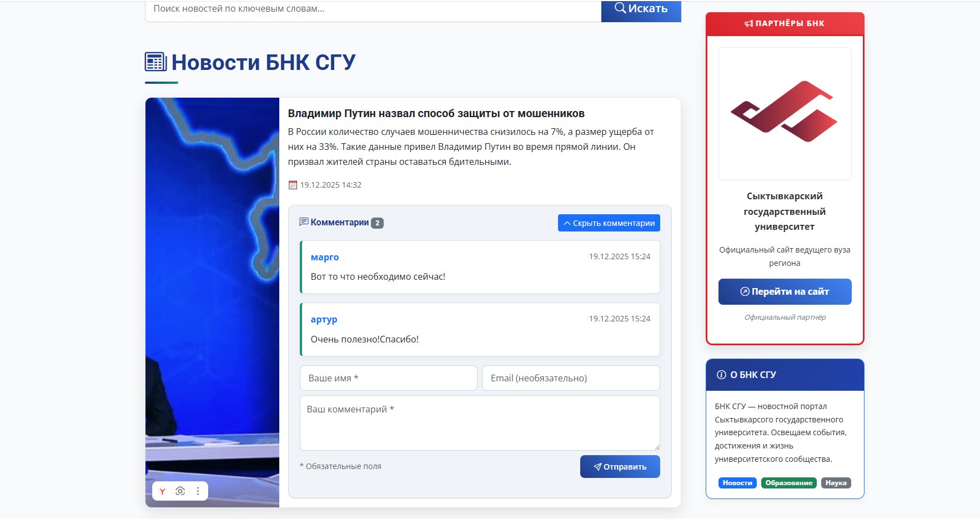Click the Ваше имя input field
Screen dimensions: 980x519
(x=388, y=378)
